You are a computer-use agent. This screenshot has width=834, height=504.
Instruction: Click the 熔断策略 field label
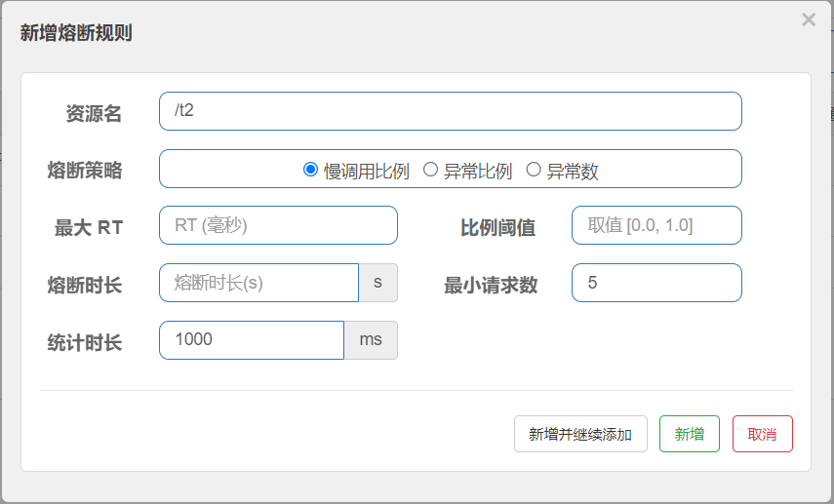click(x=85, y=170)
